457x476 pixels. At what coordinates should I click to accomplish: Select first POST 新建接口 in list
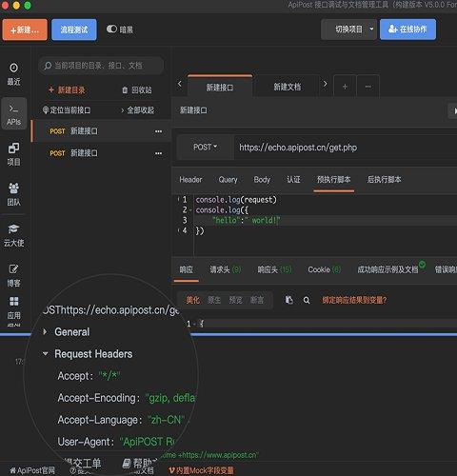click(x=102, y=131)
